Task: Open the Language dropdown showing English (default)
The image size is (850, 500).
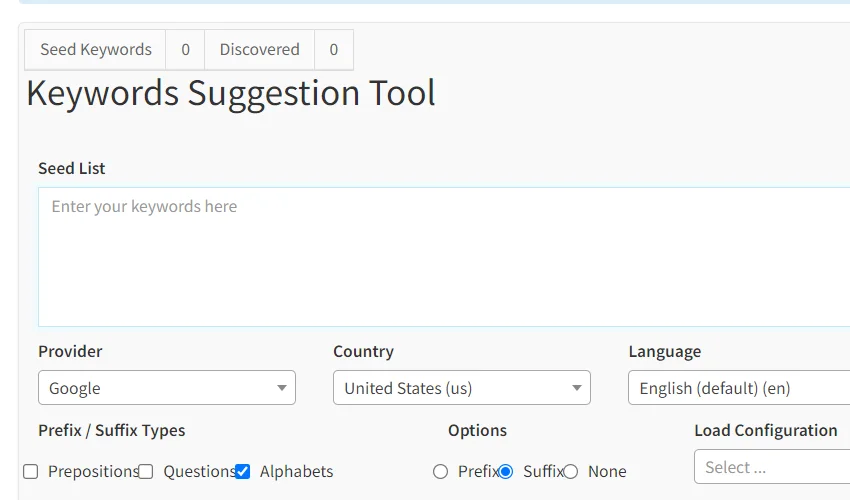Action: pyautogui.click(x=738, y=388)
